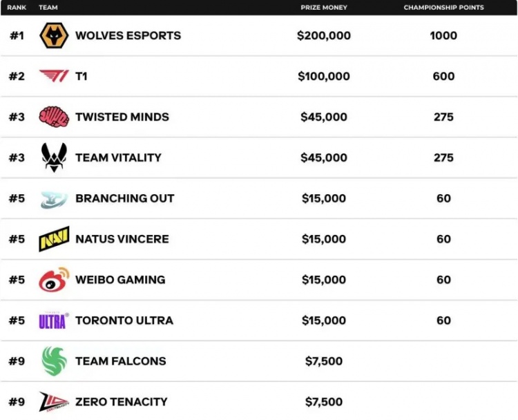The height and width of the screenshot is (420, 518).
Task: Sort by the Rank column header
Action: click(17, 8)
